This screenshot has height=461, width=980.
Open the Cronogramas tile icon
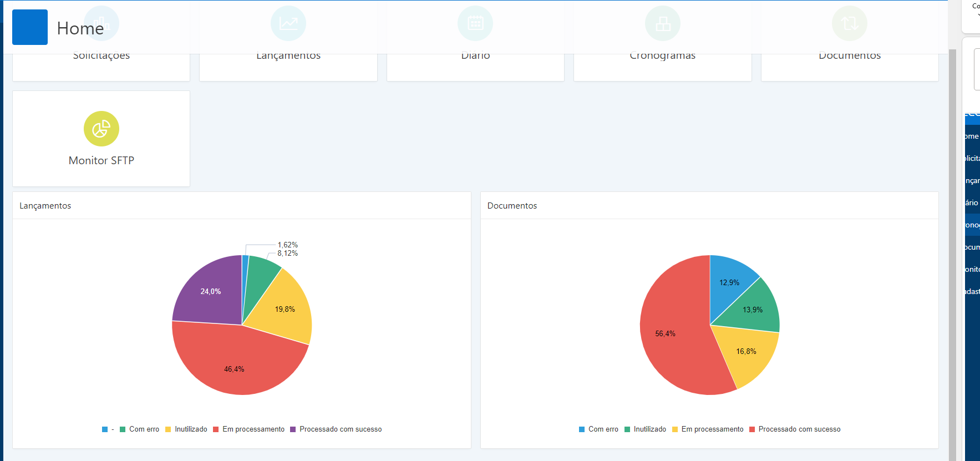[662, 23]
